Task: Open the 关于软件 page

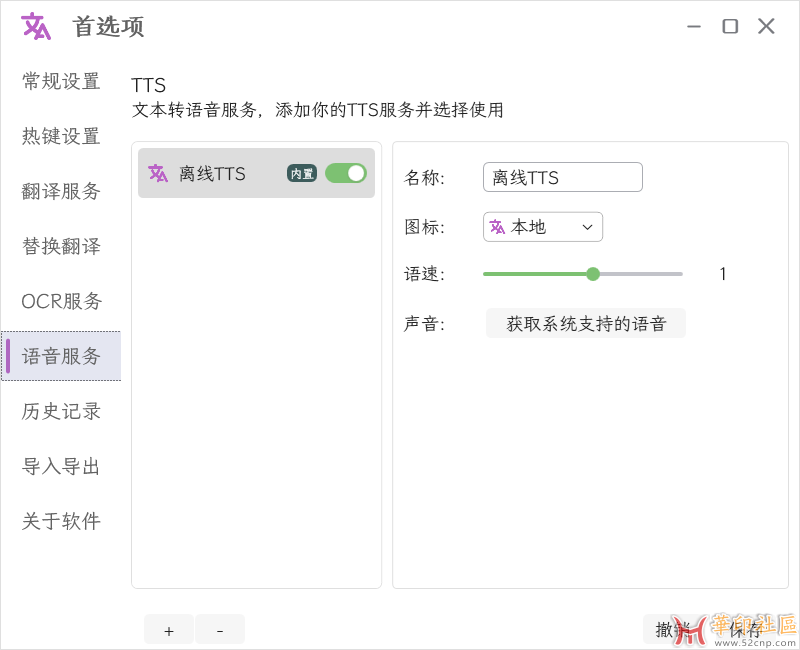Action: coord(60,521)
